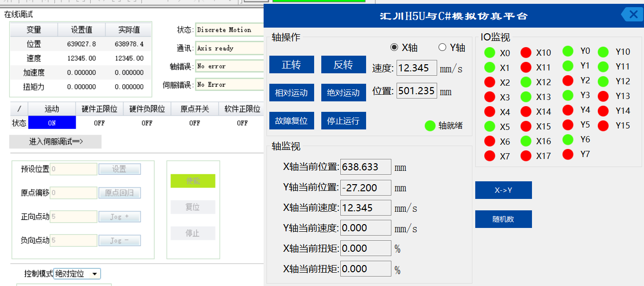644x286 pixels.
Task: Toggle the green 使能 enable button
Action: point(193,181)
